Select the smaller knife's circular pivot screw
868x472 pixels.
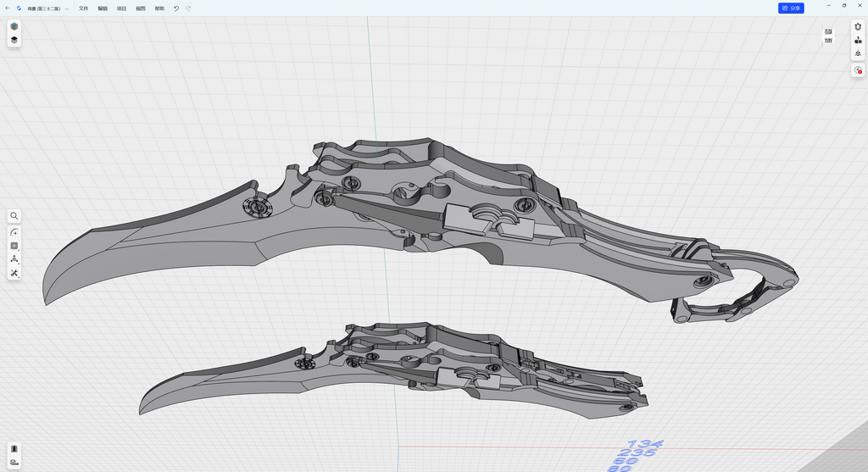[x=304, y=364]
